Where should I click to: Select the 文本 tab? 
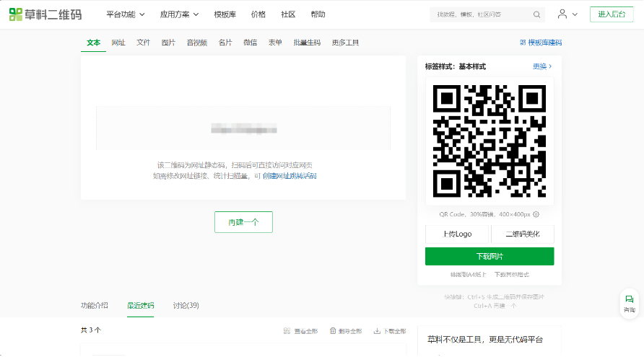pos(93,43)
